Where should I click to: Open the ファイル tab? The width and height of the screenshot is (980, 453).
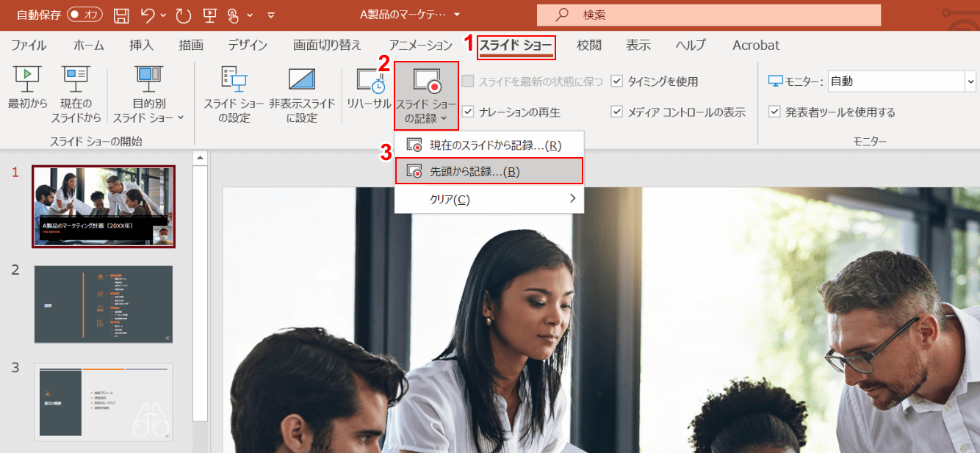pos(29,46)
